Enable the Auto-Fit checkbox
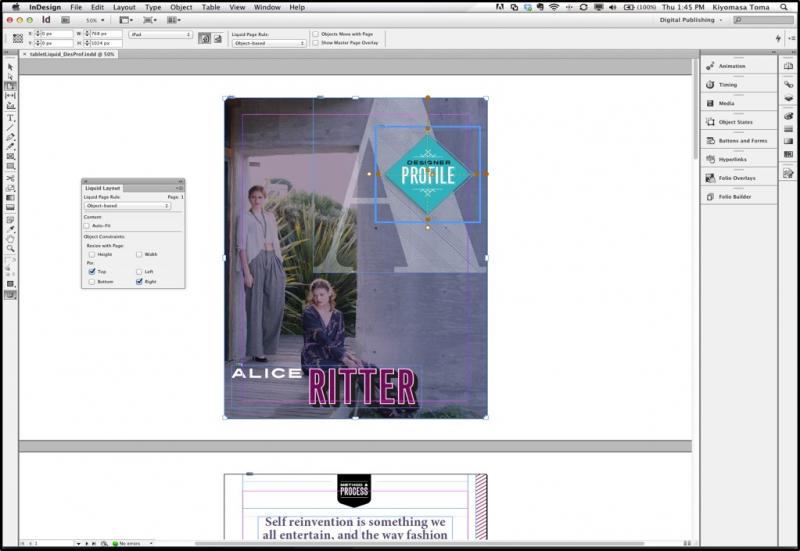 (87, 226)
